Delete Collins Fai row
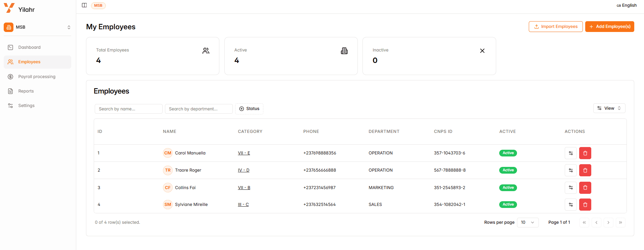The image size is (644, 250). tap(585, 187)
